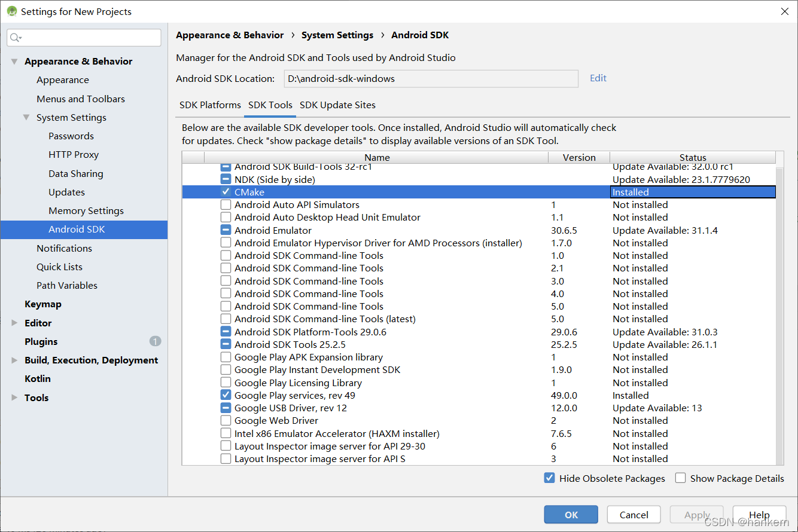The width and height of the screenshot is (798, 532).
Task: Open Updates settings
Action: tap(66, 192)
